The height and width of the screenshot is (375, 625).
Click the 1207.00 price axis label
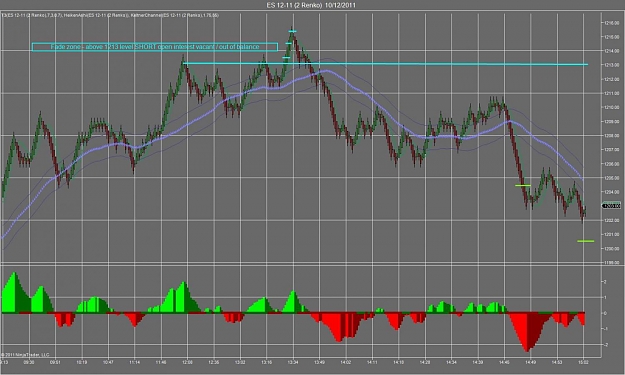(x=612, y=150)
